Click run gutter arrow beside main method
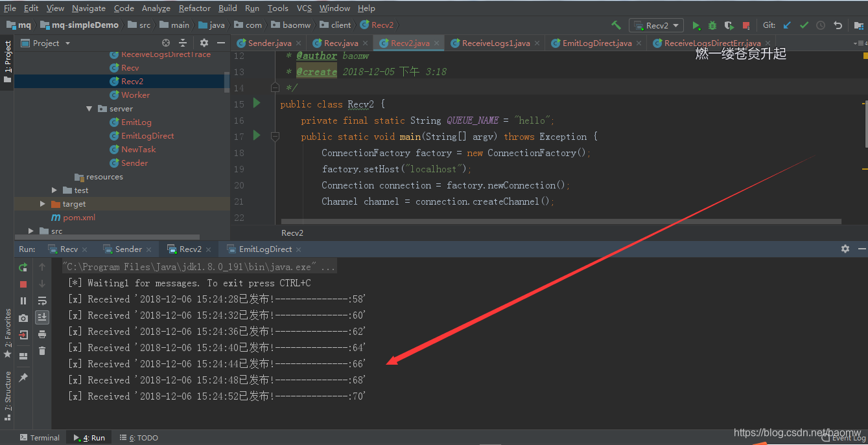868x445 pixels. point(257,135)
